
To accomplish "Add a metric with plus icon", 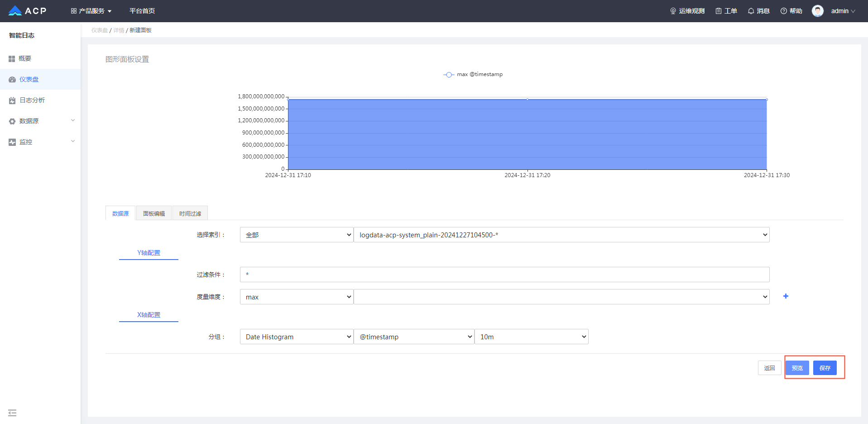I will (x=786, y=296).
